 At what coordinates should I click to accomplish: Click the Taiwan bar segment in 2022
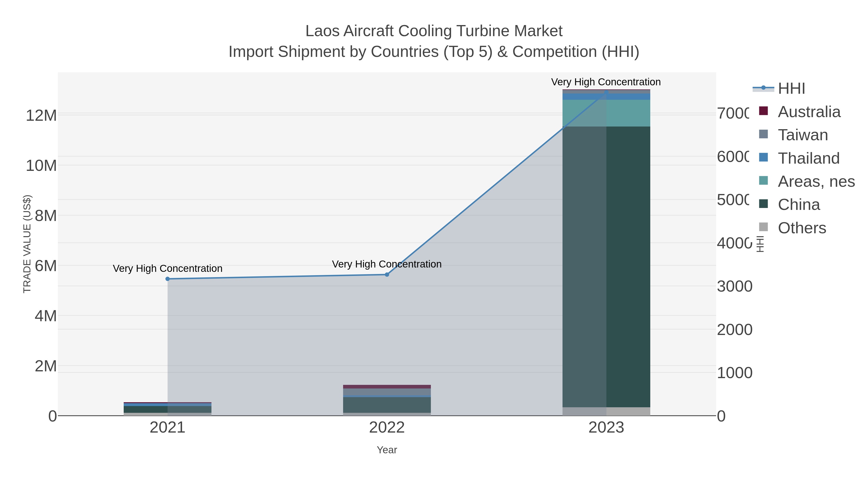point(387,392)
